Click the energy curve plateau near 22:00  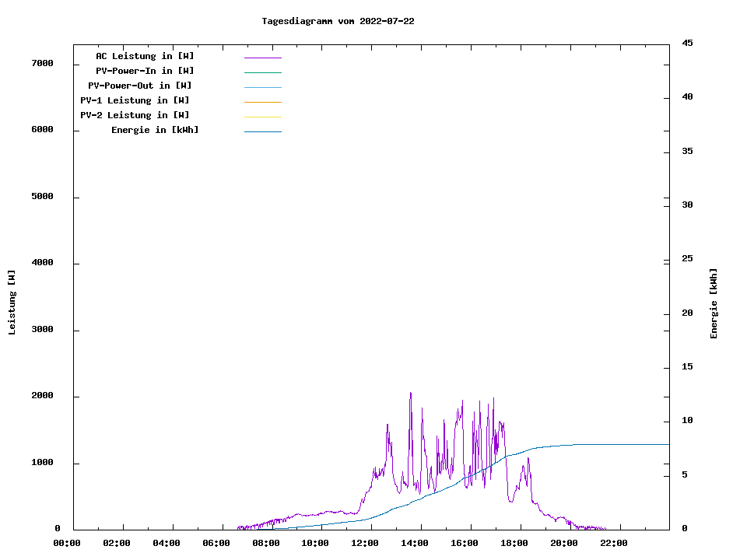tap(615, 444)
